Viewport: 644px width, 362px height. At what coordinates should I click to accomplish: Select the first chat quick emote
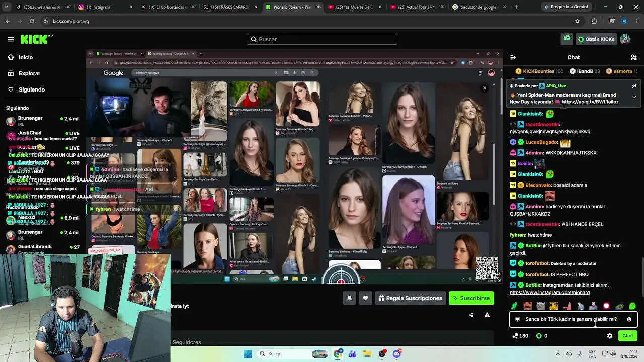pyautogui.click(x=514, y=306)
